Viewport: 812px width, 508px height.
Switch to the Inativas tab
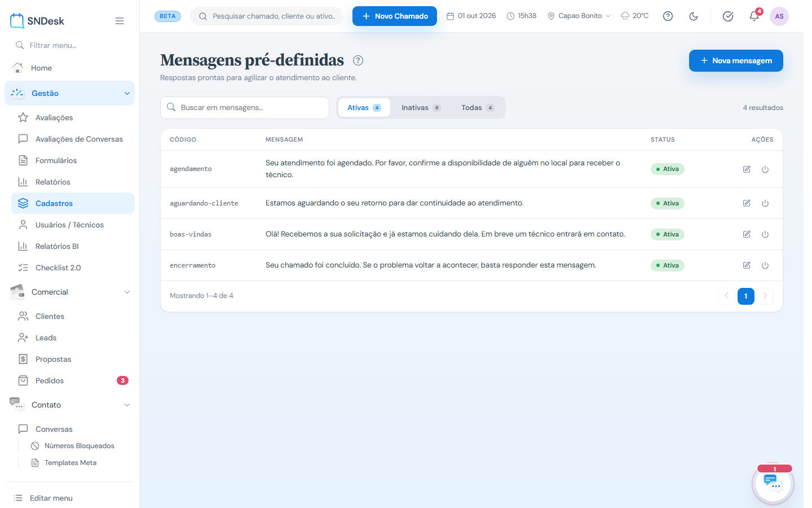click(421, 108)
